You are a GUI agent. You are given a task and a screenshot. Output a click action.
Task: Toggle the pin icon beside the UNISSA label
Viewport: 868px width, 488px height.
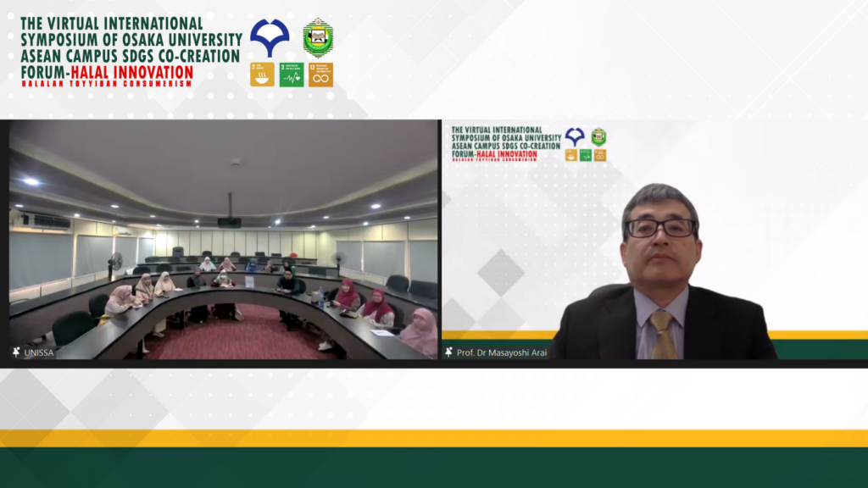coord(16,352)
